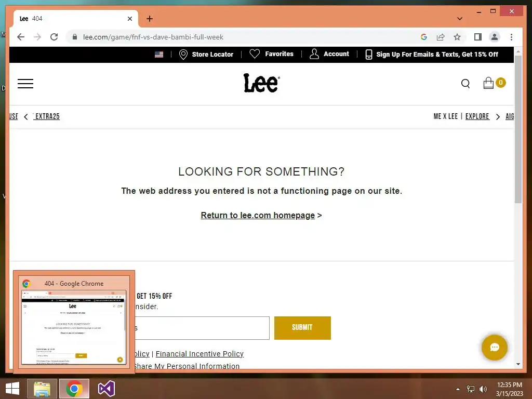Bookmark this page with the star icon
Viewport: 532px width, 399px height.
[457, 37]
